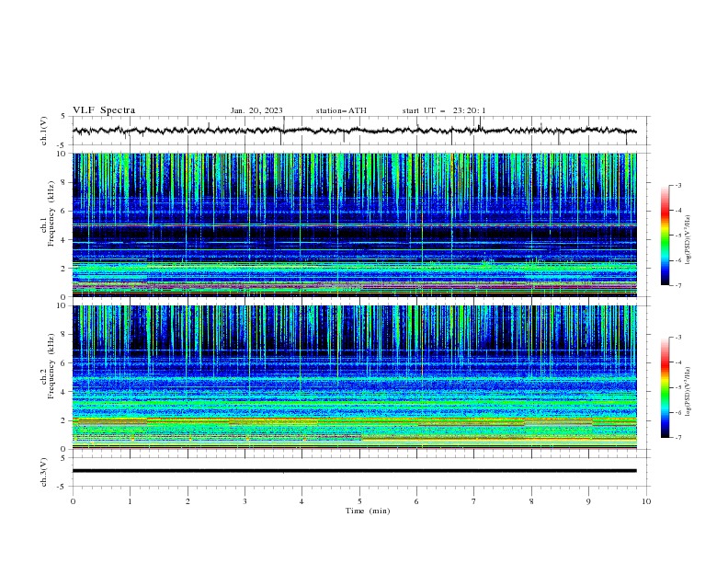
Task: Click time axis tick label "1"
Action: pos(130,501)
